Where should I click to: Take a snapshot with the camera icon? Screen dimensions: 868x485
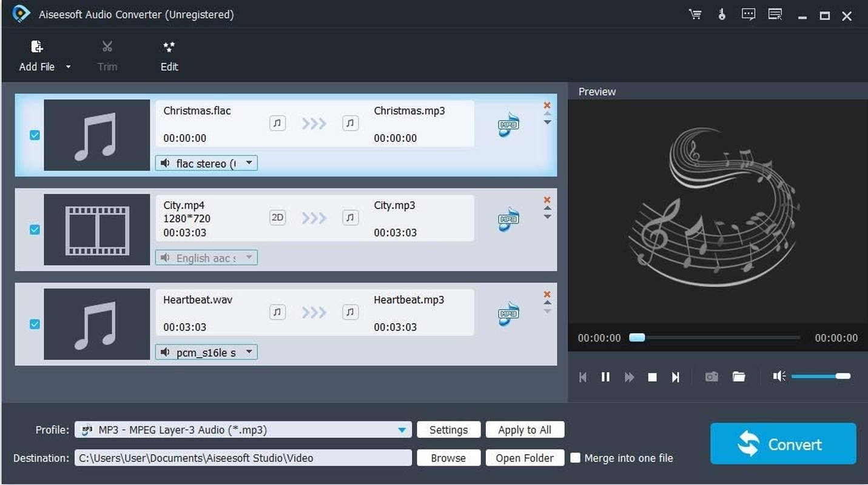(x=711, y=376)
